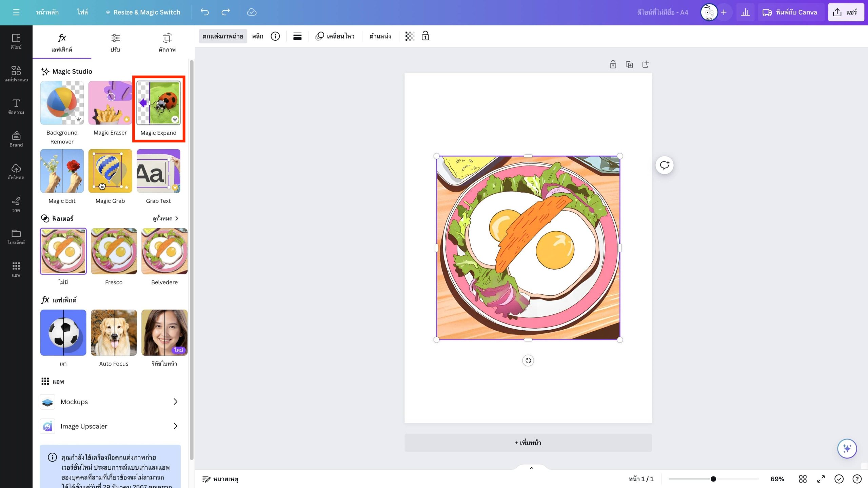Click the image info icon
The width and height of the screenshot is (868, 488).
tap(275, 36)
